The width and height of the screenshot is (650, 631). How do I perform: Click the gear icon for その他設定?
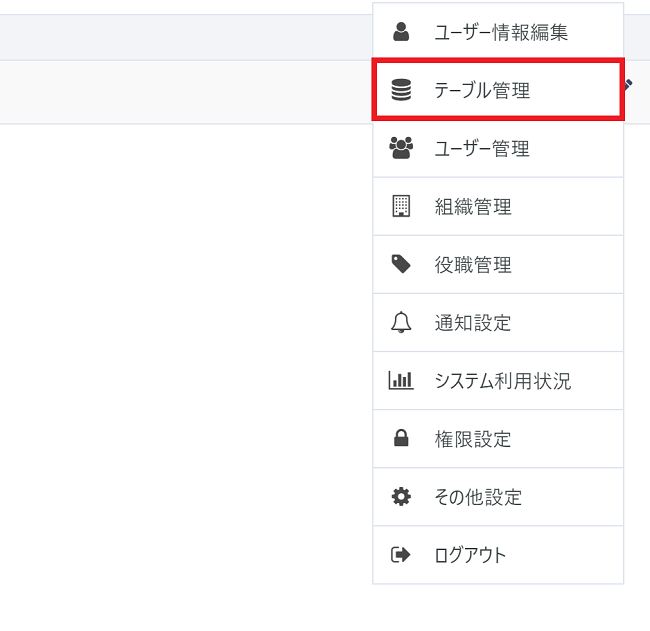(401, 497)
